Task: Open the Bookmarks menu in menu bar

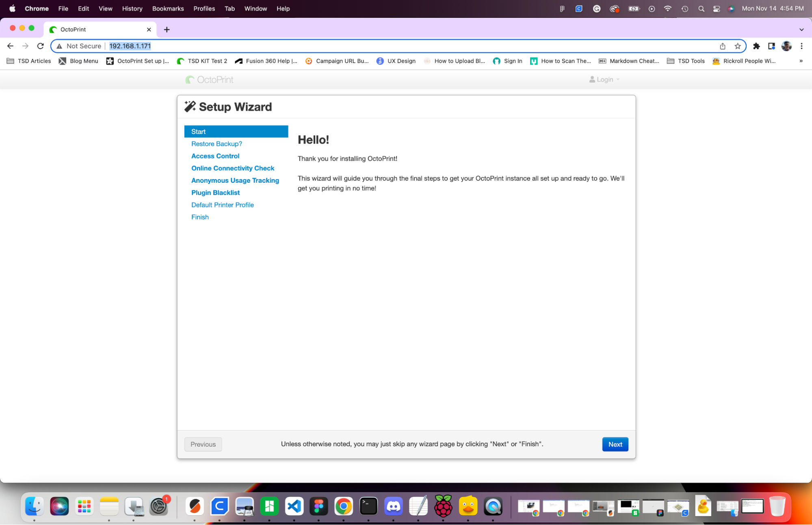Action: (x=168, y=9)
